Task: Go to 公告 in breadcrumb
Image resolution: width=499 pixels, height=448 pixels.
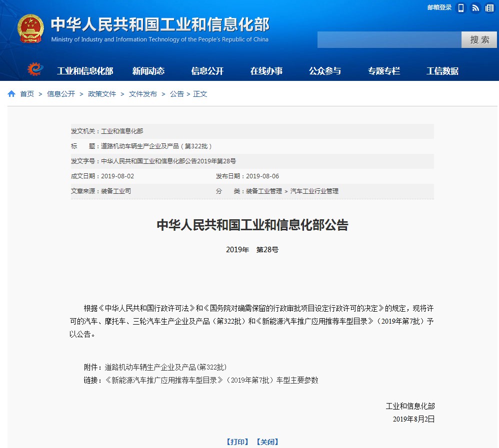Action: pyautogui.click(x=177, y=94)
